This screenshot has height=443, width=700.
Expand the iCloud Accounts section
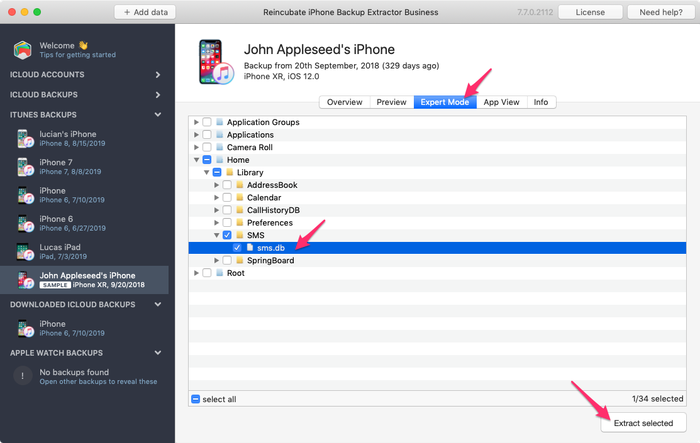coord(158,75)
